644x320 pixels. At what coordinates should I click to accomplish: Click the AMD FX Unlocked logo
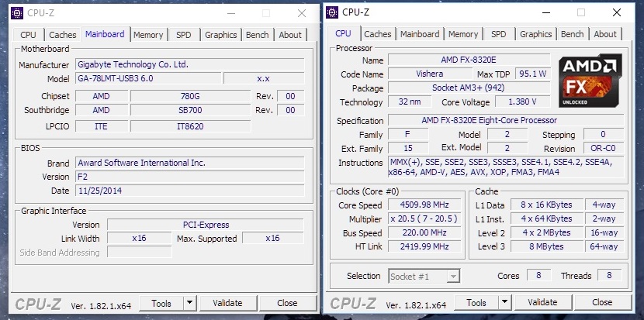590,81
